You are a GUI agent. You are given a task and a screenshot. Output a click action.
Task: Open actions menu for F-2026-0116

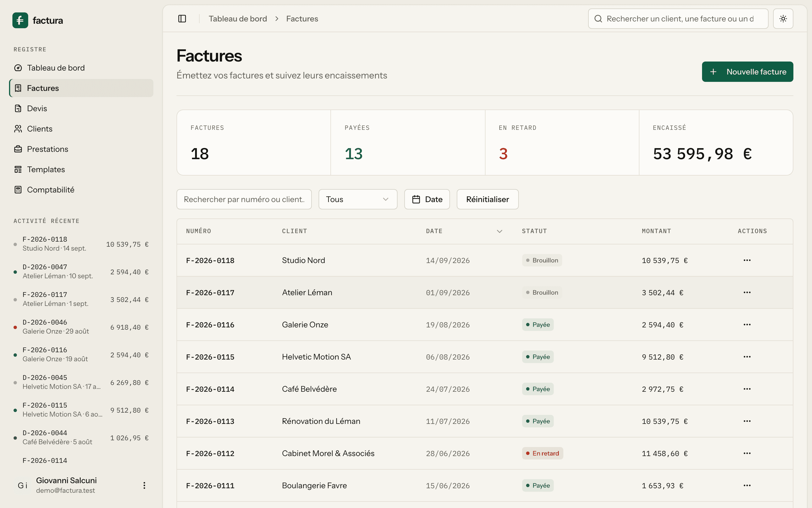(747, 325)
